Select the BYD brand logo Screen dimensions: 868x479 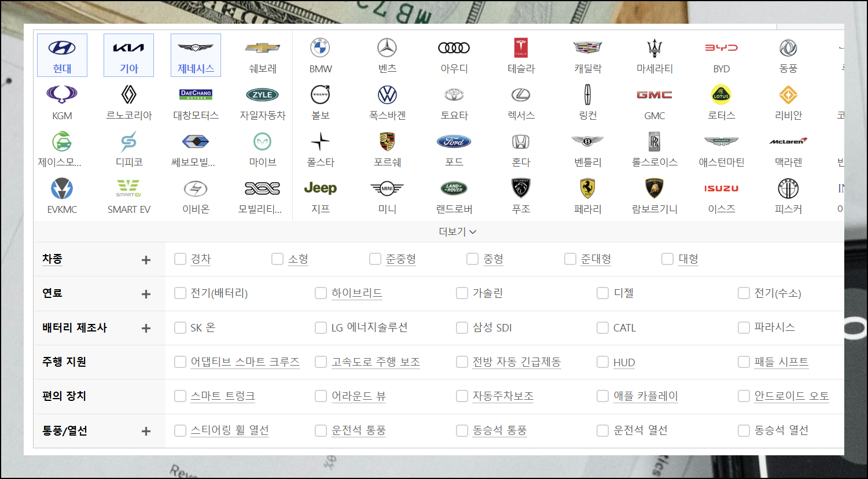(722, 48)
